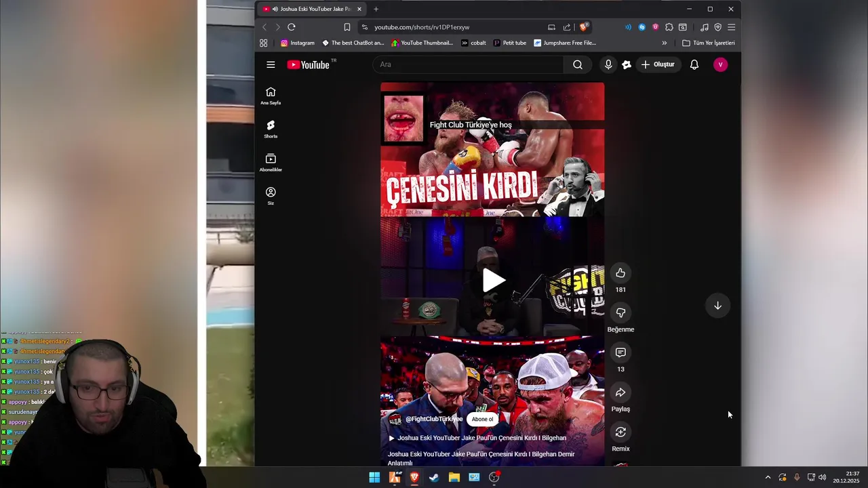Open YouTube notifications bell

click(694, 64)
